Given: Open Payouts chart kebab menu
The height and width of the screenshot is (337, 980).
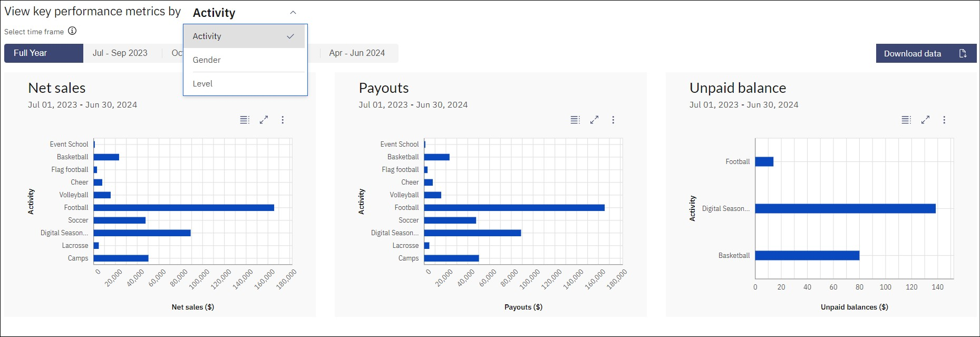Looking at the screenshot, I should 613,120.
